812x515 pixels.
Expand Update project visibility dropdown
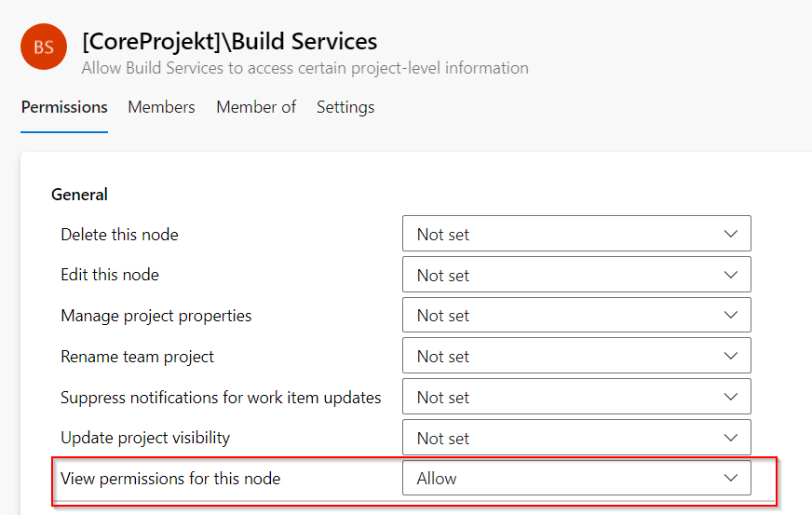pos(575,439)
